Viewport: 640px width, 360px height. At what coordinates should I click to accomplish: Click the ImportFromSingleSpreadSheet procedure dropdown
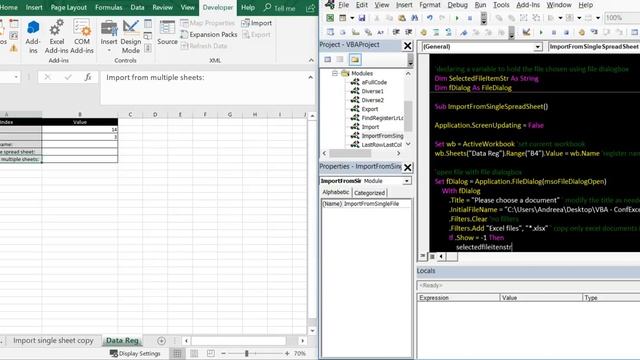pos(594,47)
